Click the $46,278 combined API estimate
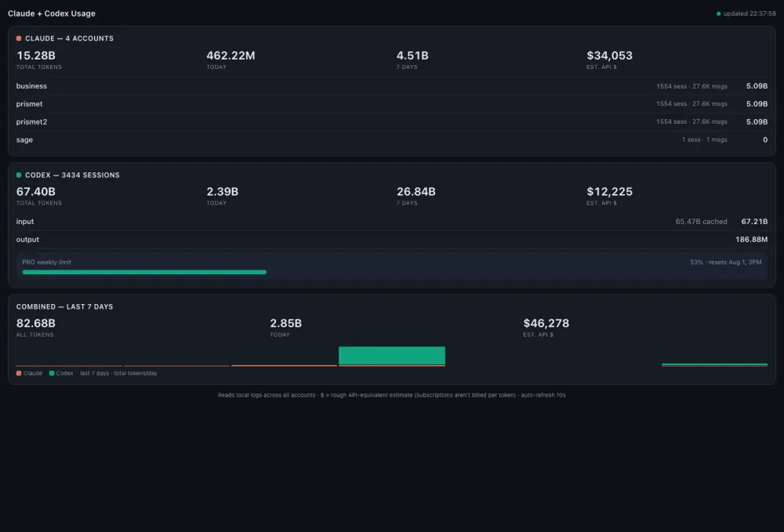Image resolution: width=784 pixels, height=532 pixels. [546, 324]
